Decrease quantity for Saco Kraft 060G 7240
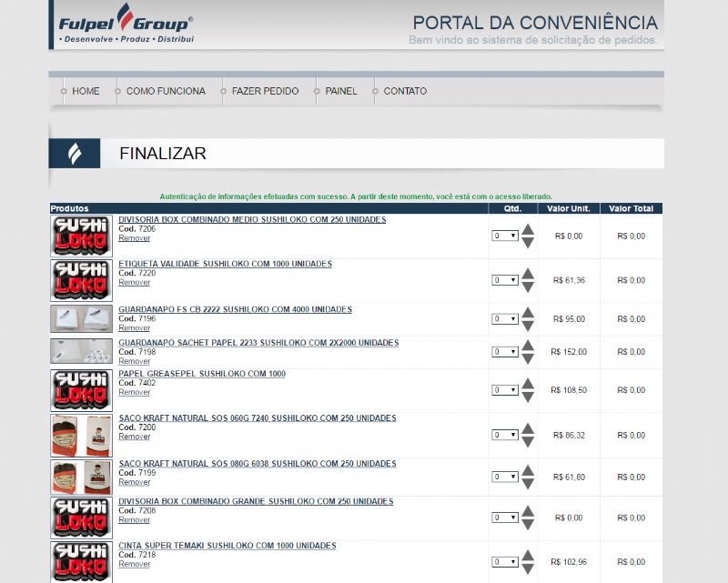The height and width of the screenshot is (583, 728). 528,441
